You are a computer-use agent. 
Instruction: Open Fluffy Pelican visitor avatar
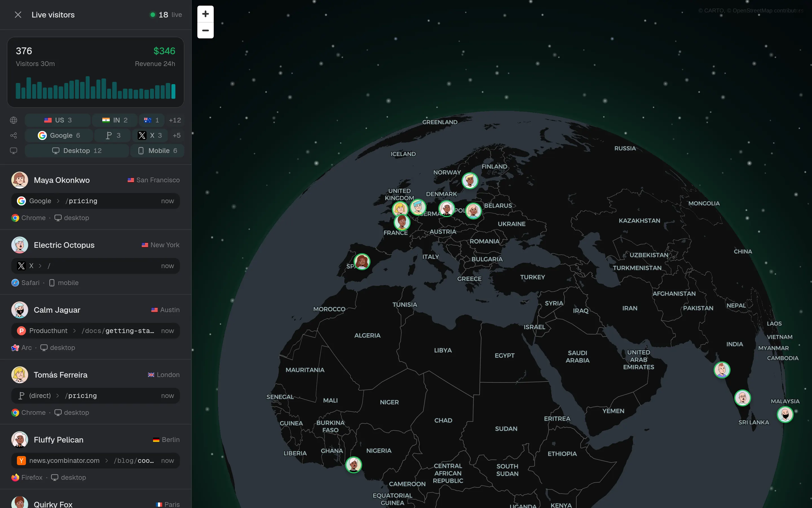pyautogui.click(x=20, y=439)
